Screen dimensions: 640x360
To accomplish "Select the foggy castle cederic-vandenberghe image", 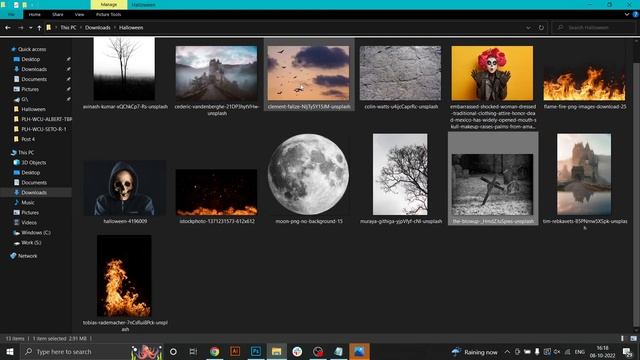I will point(216,73).
